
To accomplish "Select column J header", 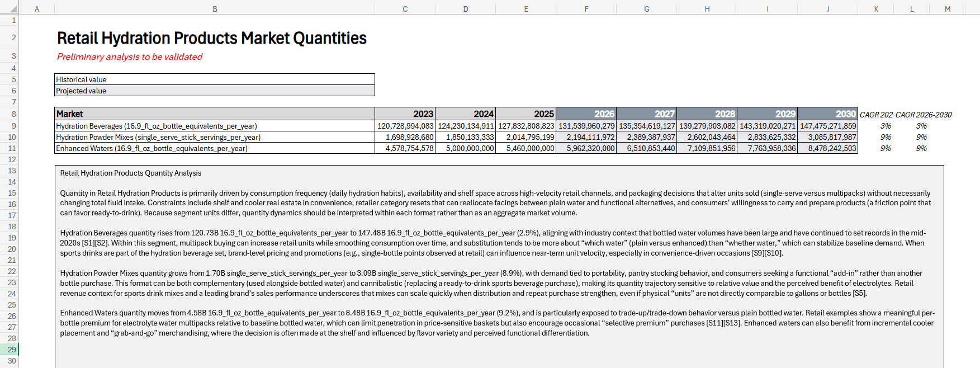I will (827, 9).
